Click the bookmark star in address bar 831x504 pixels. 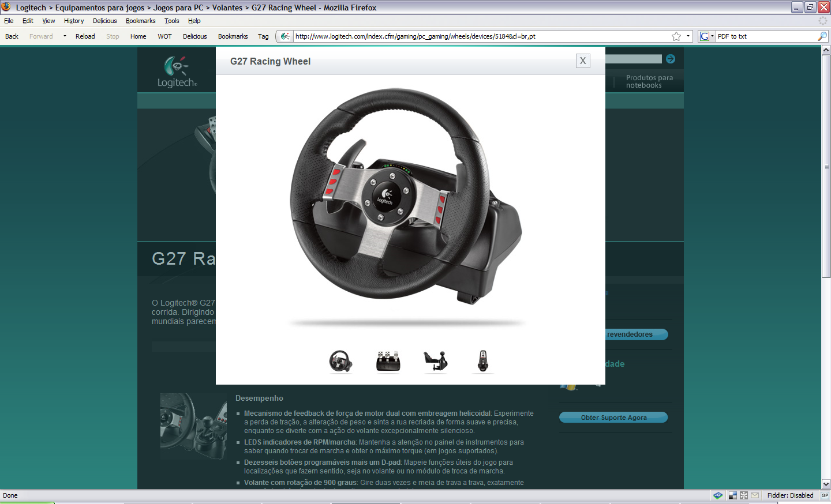coord(676,36)
